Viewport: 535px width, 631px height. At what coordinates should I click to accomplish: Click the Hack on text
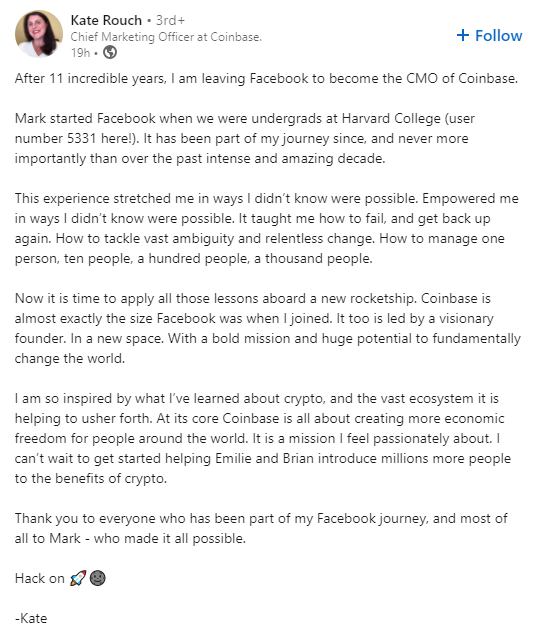39,578
